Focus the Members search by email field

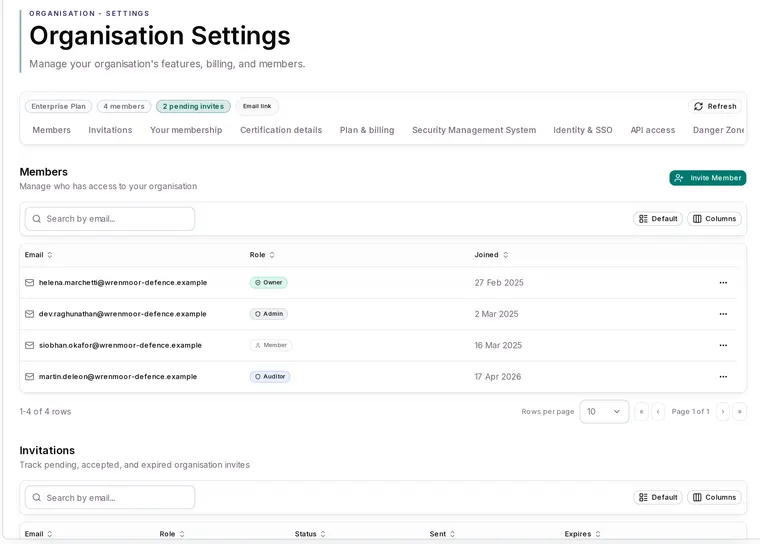[x=110, y=219]
